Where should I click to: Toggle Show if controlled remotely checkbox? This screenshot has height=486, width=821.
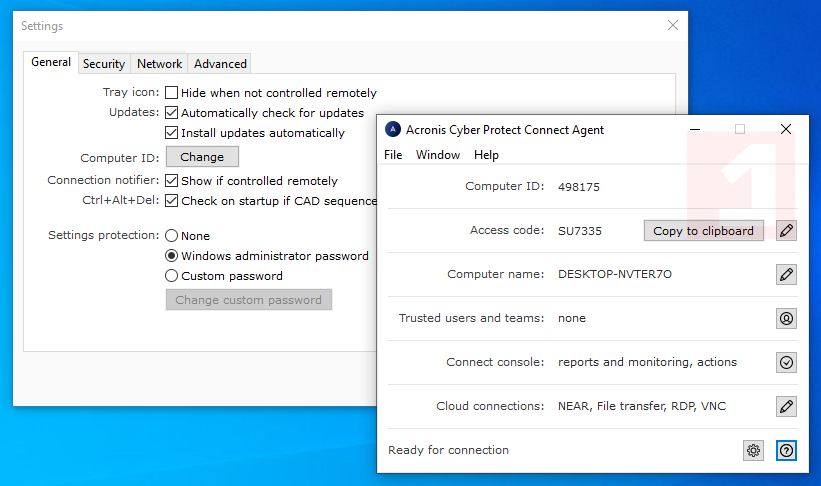tap(172, 181)
